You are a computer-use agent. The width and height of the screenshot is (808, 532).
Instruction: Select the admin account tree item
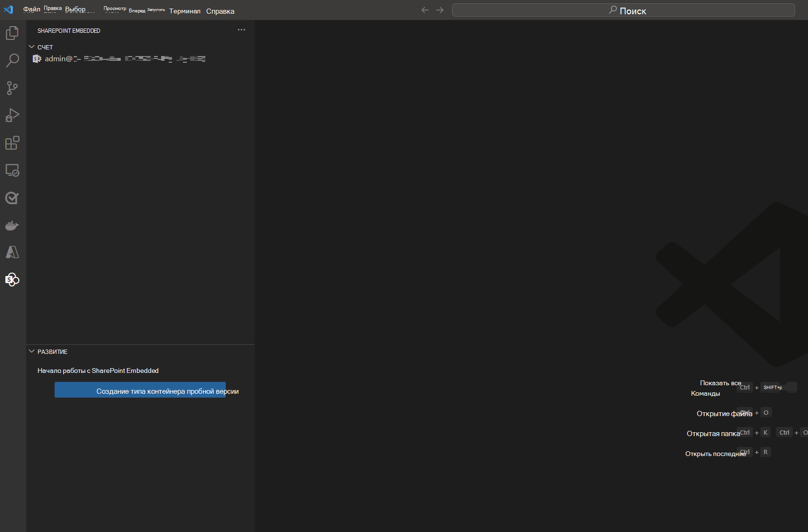[x=119, y=59]
